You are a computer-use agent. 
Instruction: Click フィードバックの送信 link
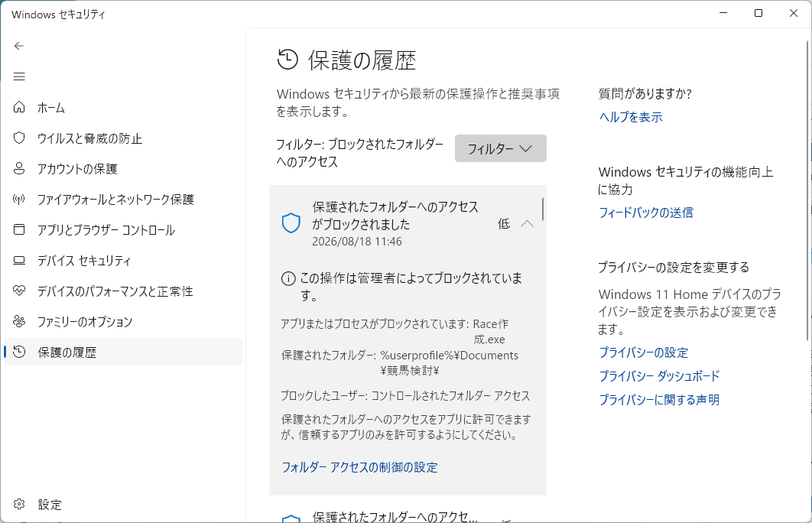click(646, 213)
